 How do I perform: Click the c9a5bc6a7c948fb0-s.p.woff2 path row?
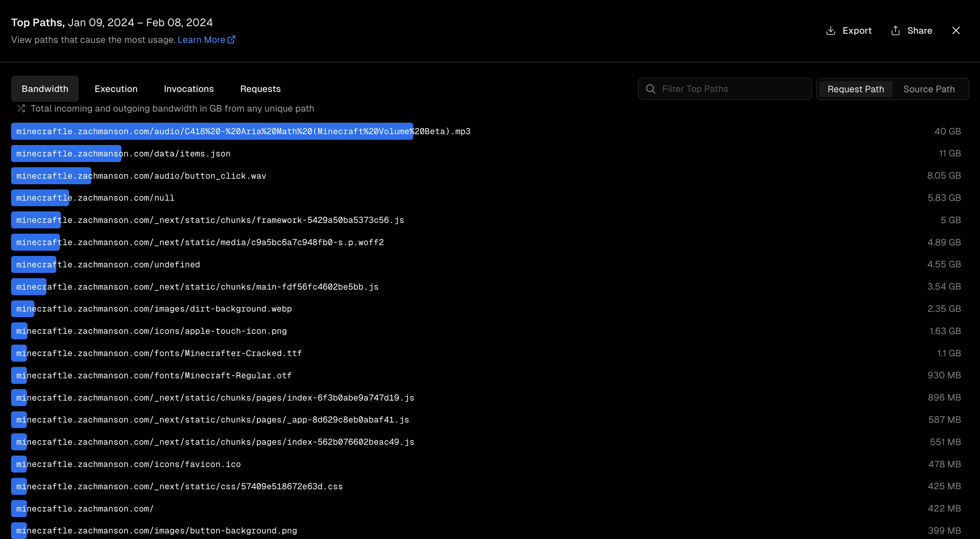click(x=490, y=242)
